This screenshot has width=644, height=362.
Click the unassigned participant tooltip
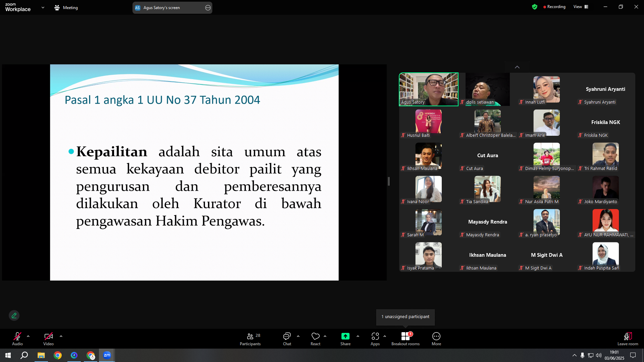click(x=406, y=317)
